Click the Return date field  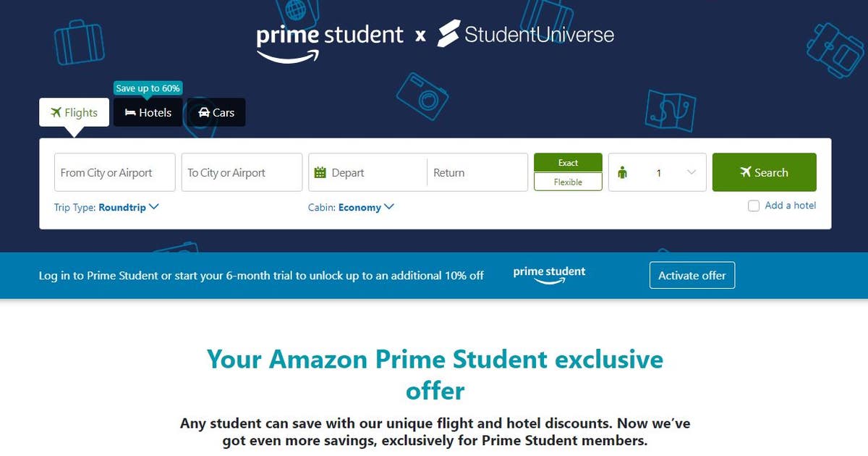coord(477,172)
